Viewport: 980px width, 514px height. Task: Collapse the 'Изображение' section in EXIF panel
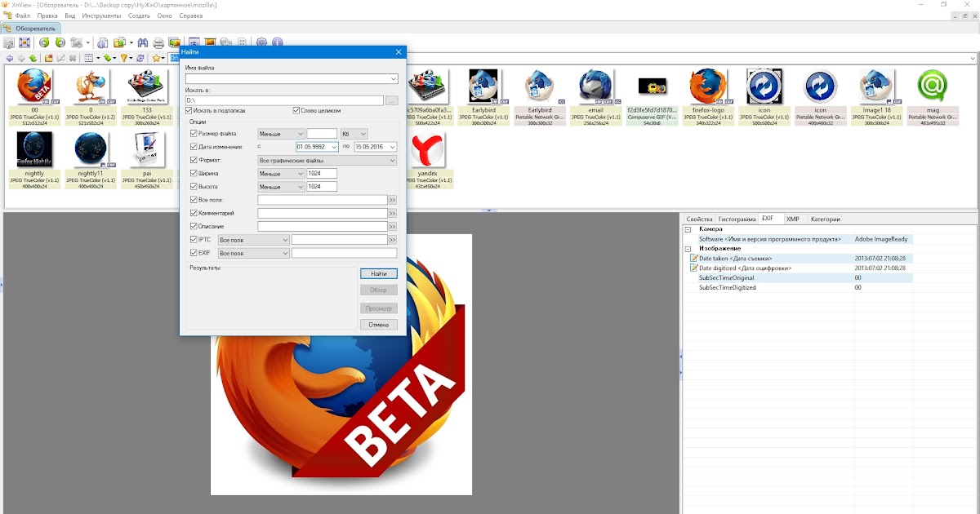pos(688,248)
